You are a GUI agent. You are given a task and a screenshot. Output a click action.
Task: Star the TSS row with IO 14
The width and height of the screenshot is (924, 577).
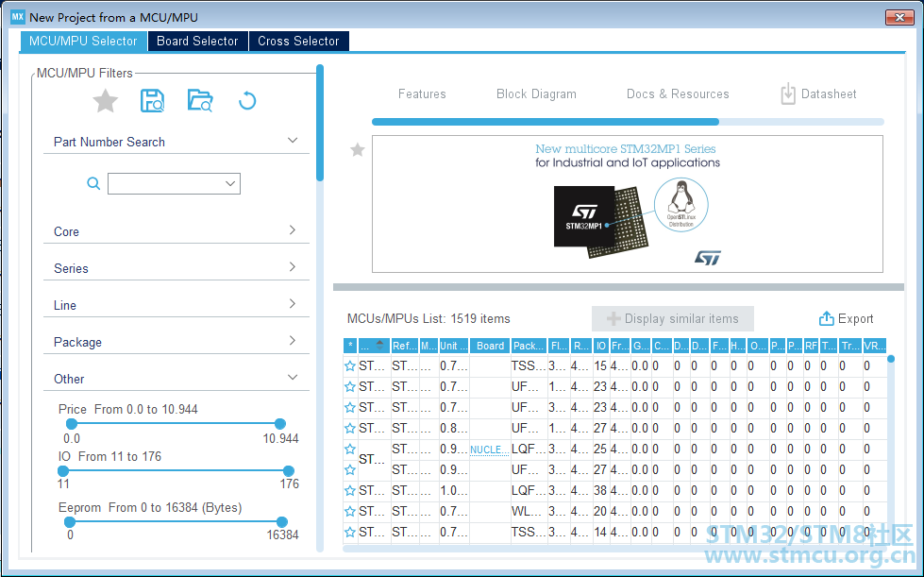pos(350,533)
